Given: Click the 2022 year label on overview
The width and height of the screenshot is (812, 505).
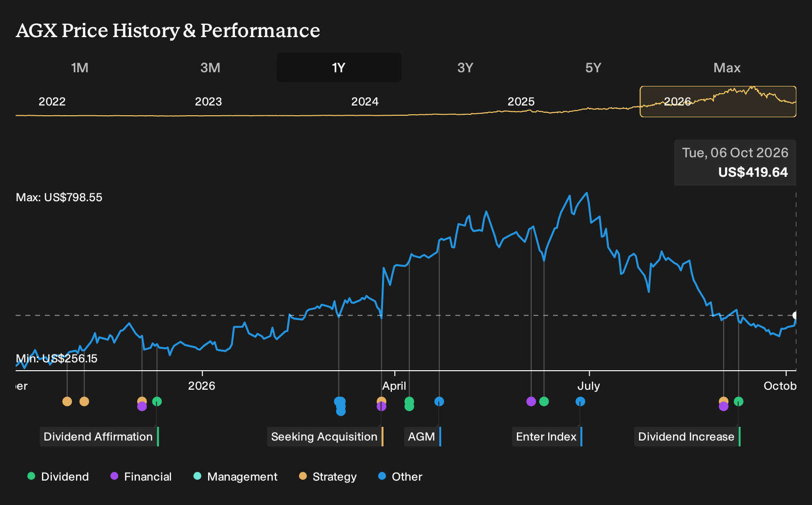Looking at the screenshot, I should click(x=52, y=102).
